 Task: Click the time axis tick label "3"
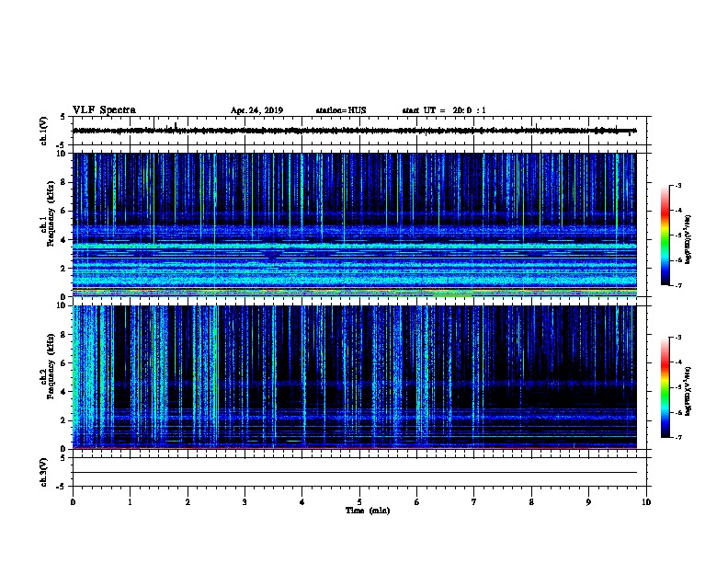pyautogui.click(x=245, y=502)
